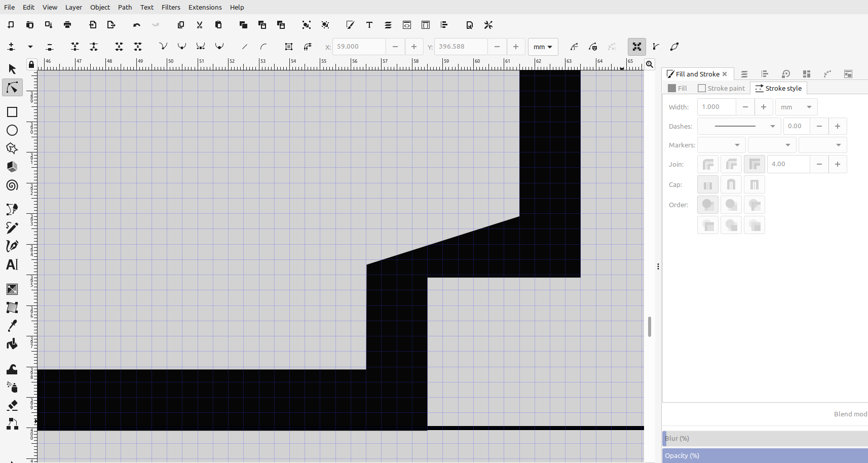Select the 3D box tool
Screen dimensions: 868x463
[x=12, y=167]
